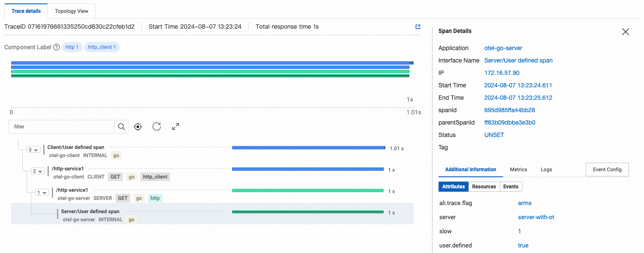Collapse the Client/User defined span node
This screenshot has height=253, width=644.
click(33, 150)
